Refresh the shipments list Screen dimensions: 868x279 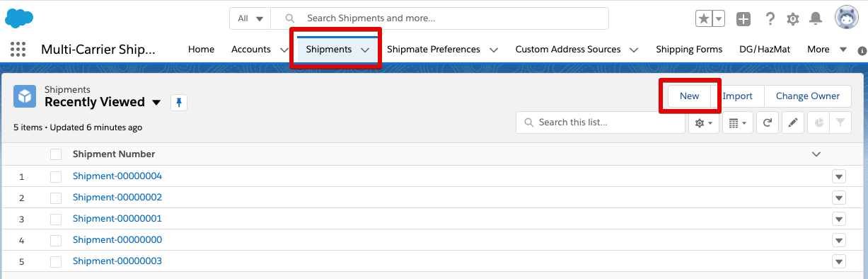pyautogui.click(x=767, y=123)
